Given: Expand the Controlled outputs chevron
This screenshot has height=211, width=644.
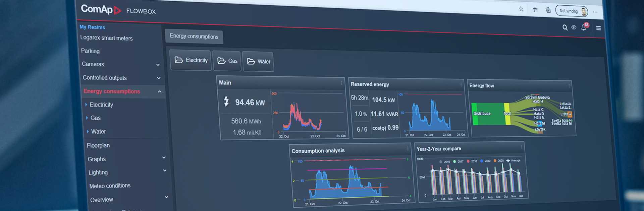Looking at the screenshot, I should pos(159,78).
